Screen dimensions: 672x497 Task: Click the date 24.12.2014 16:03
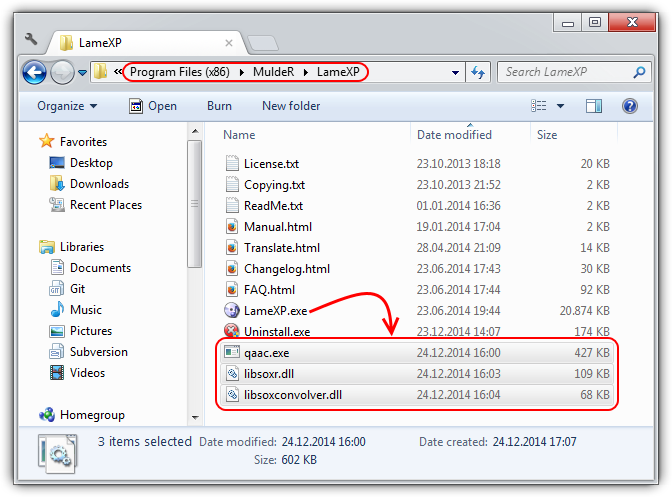tap(458, 374)
